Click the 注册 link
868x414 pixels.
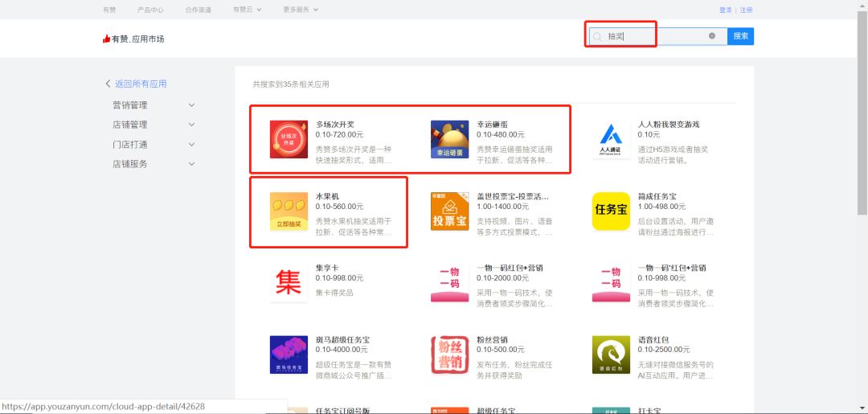coord(746,10)
